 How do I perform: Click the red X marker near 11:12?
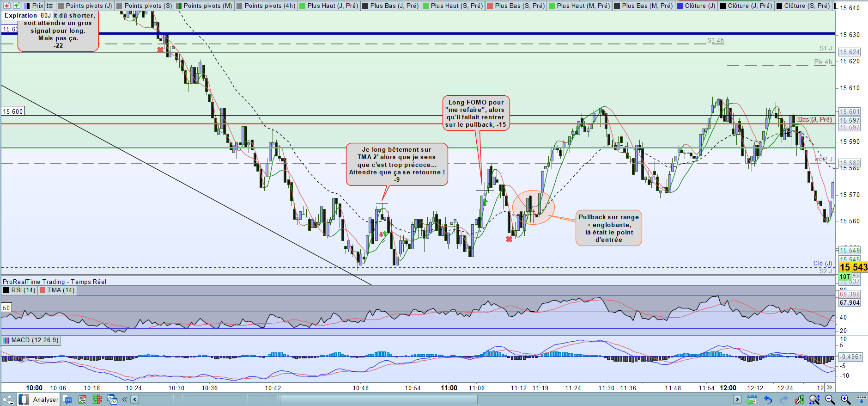509,239
